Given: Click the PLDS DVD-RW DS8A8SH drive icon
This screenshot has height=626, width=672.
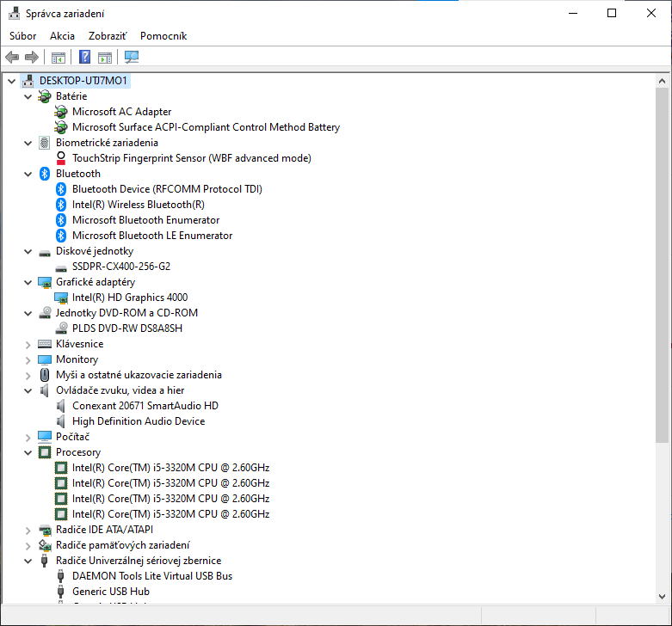Looking at the screenshot, I should point(61,328).
